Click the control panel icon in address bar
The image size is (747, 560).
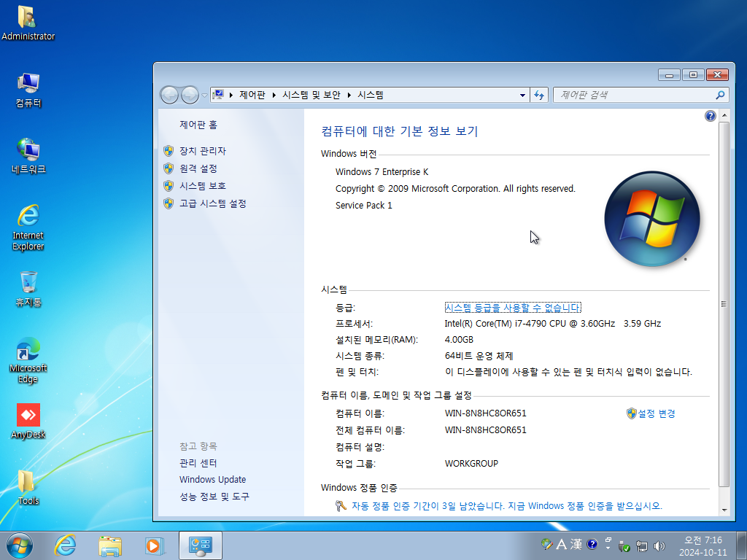point(218,95)
